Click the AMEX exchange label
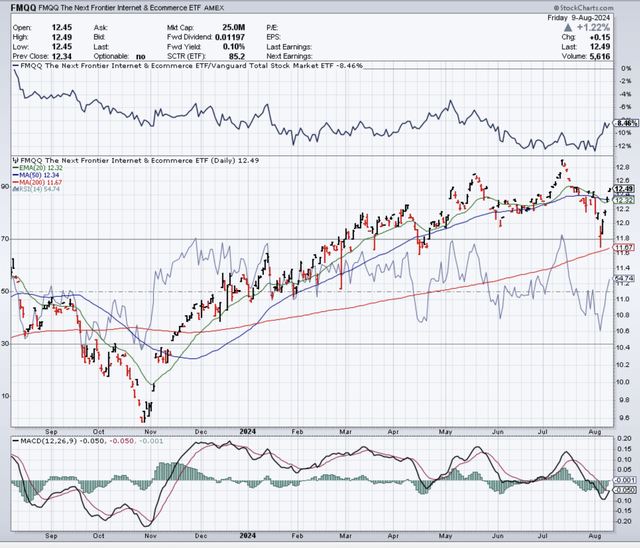The height and width of the screenshot is (548, 640). 213,8
